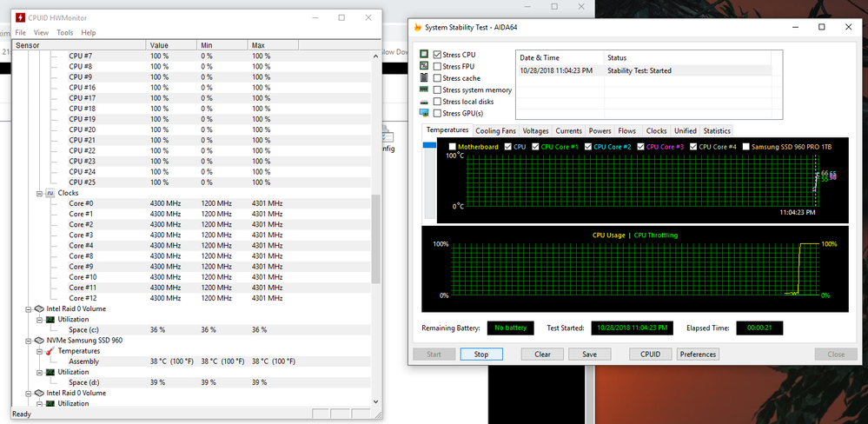Click the cache chip icon beside Stress cache
Screen dimensions: 868x424
tap(424, 77)
